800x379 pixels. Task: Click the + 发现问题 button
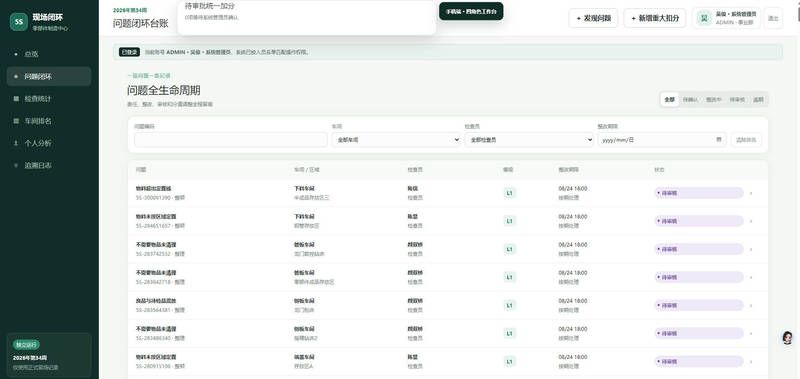593,18
